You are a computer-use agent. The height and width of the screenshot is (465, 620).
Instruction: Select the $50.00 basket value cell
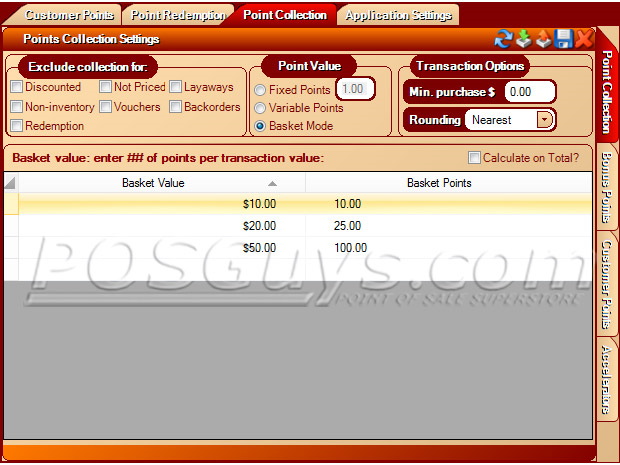(x=162, y=248)
